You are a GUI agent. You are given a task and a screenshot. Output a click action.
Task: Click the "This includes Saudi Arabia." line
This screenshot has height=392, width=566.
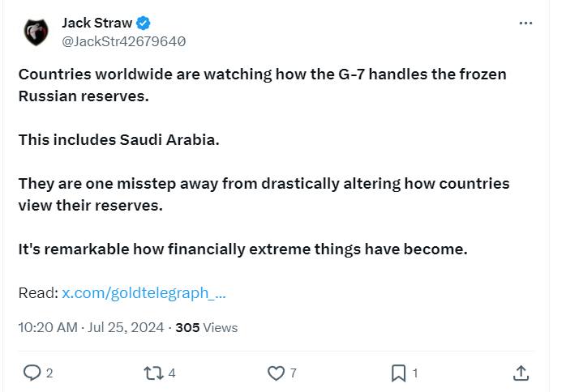click(118, 139)
